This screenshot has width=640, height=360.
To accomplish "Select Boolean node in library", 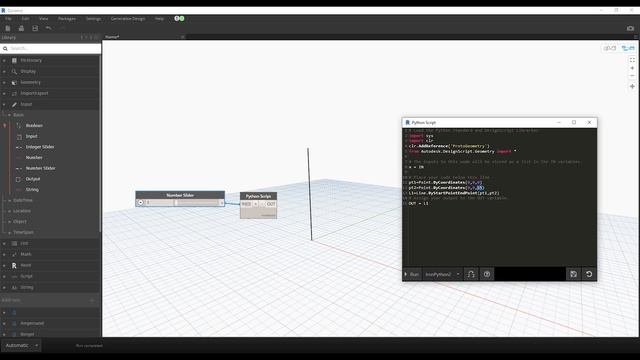I will pos(34,126).
